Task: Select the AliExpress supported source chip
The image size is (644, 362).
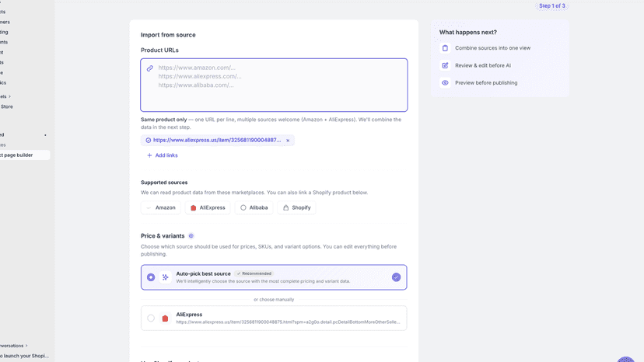Action: coord(208,207)
